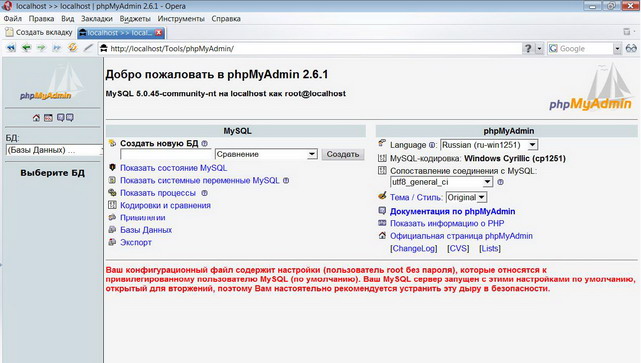
Task: Open the Виджеты menu
Action: tap(135, 19)
